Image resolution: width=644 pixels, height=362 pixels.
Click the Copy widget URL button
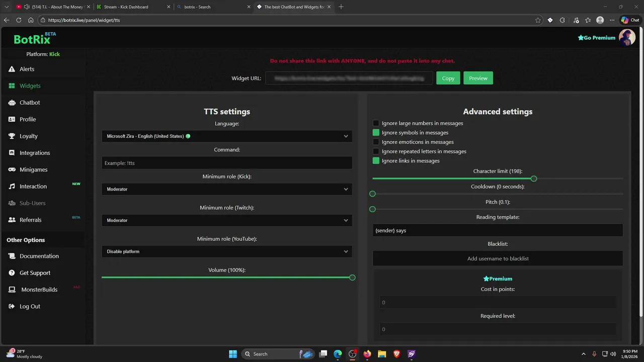tap(448, 78)
